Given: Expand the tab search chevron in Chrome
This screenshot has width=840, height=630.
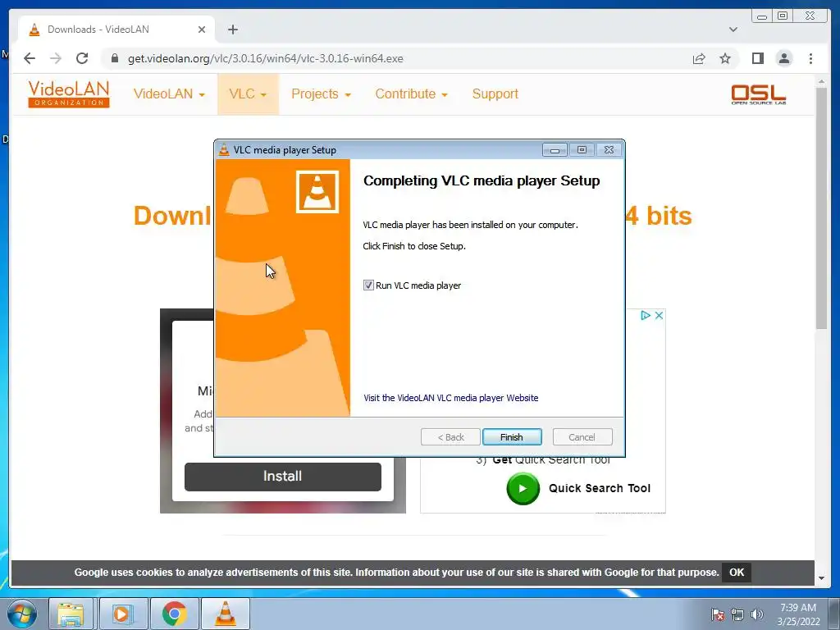Looking at the screenshot, I should point(733,30).
